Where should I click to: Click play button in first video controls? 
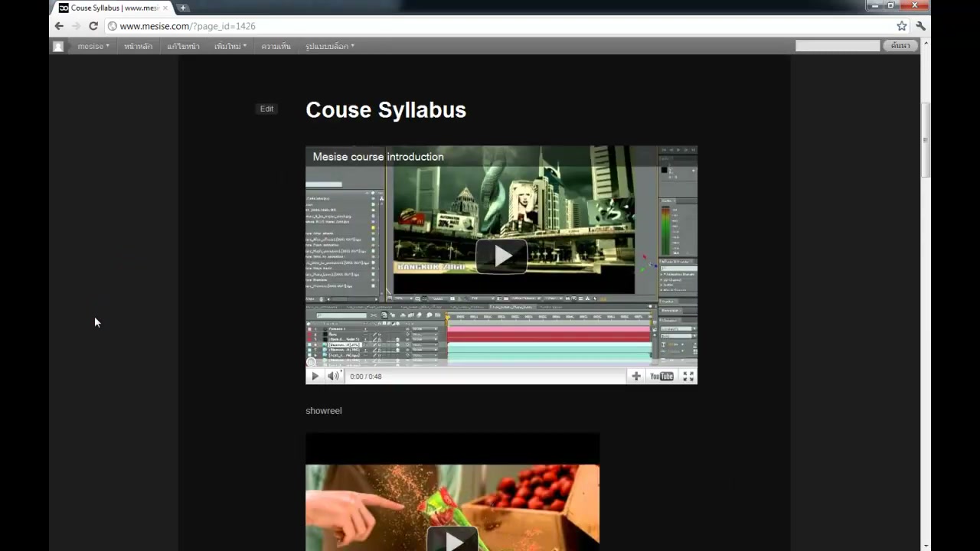point(315,376)
